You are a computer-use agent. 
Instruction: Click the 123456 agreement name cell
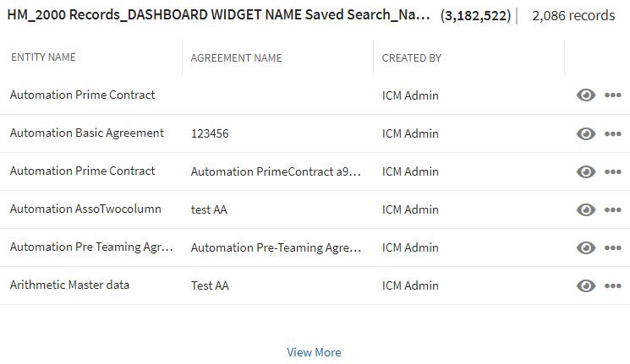point(210,133)
